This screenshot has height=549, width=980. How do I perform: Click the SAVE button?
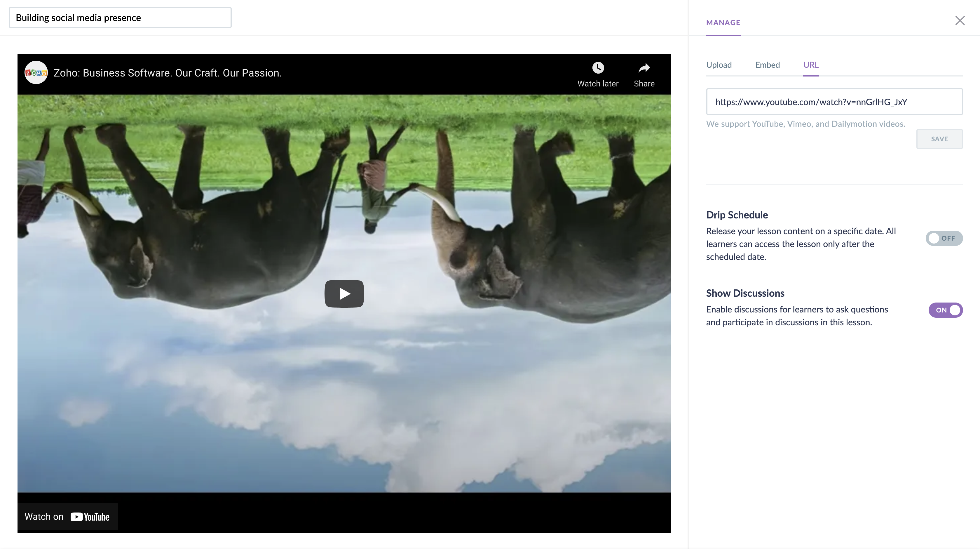[939, 139]
